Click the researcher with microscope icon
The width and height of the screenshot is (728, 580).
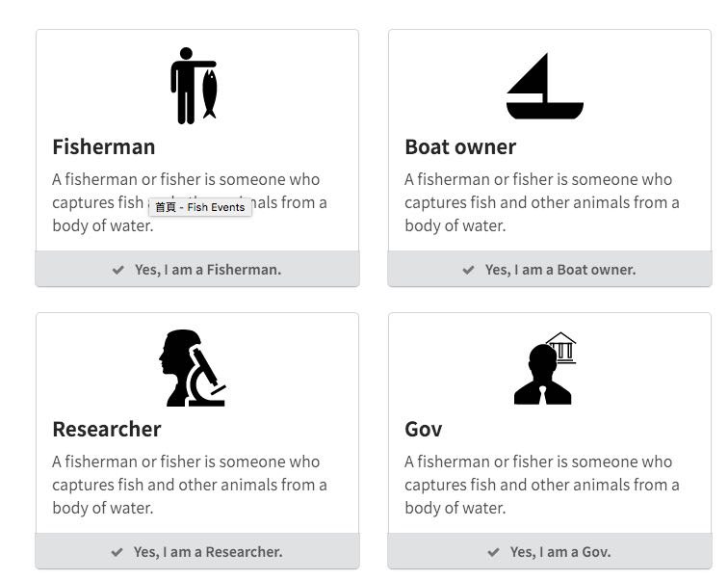click(193, 368)
